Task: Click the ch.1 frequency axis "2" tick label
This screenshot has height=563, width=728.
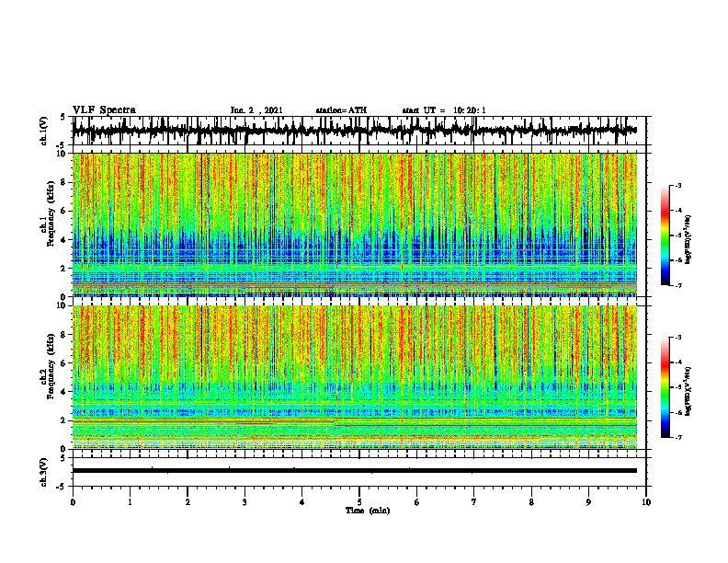Action: (64, 269)
